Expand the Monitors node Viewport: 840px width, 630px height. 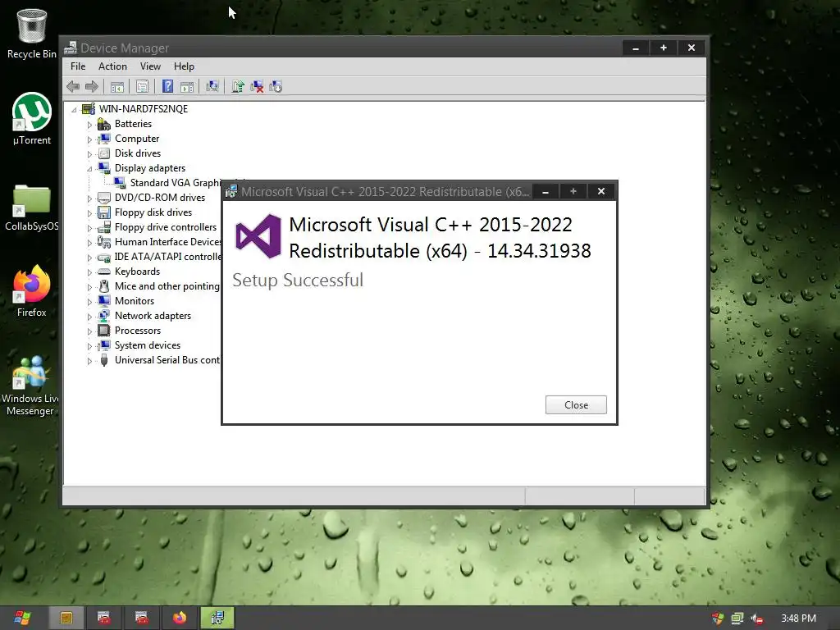click(89, 302)
